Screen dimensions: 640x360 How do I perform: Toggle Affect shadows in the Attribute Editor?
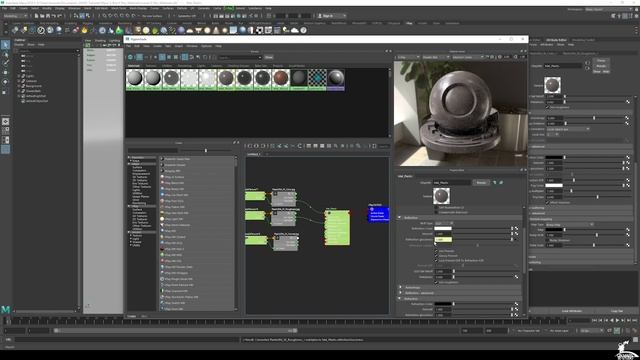pyautogui.click(x=548, y=202)
